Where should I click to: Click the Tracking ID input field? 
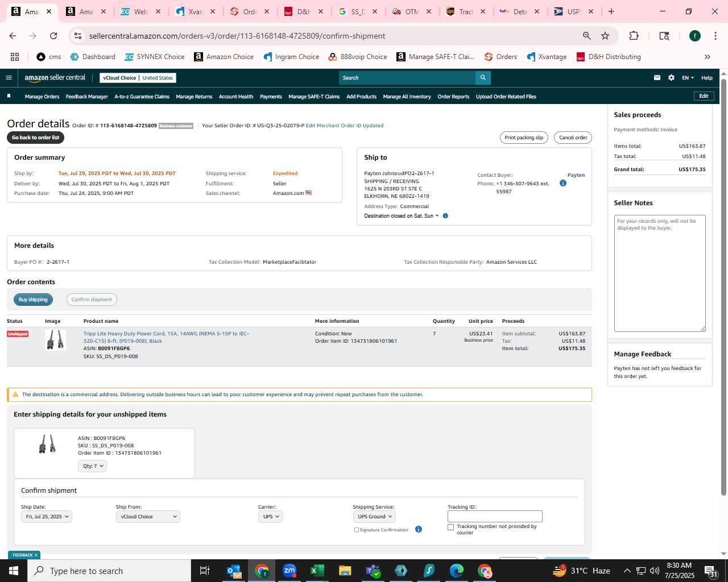point(495,517)
